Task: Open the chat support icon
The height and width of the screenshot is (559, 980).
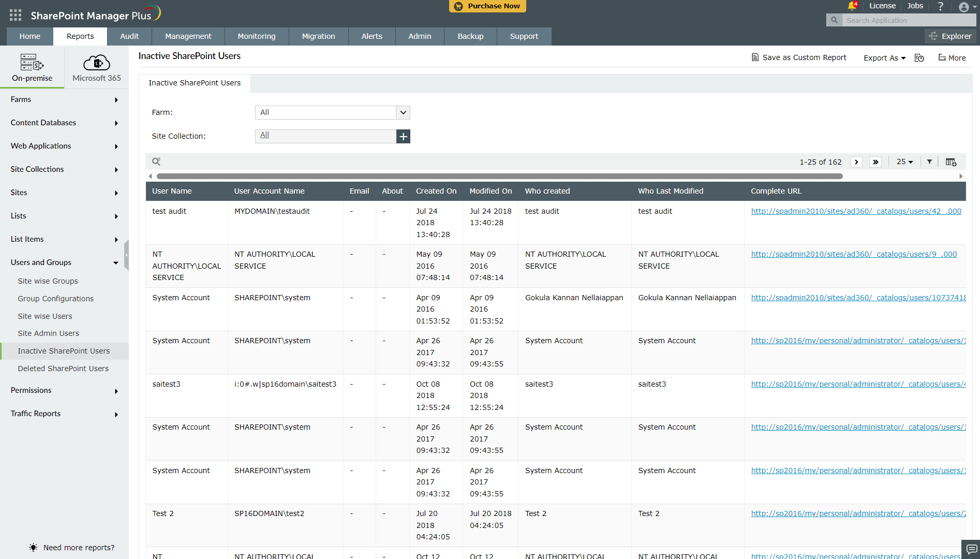Action: pyautogui.click(x=971, y=549)
